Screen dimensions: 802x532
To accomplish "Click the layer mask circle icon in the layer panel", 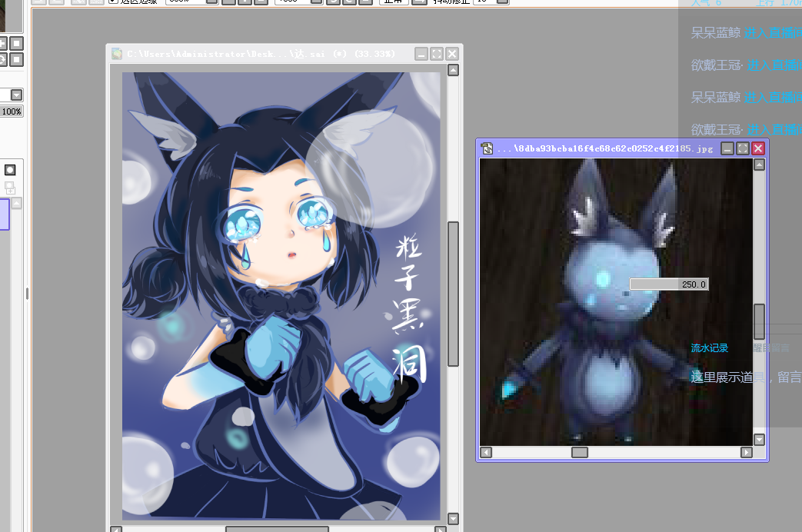I will (10, 170).
